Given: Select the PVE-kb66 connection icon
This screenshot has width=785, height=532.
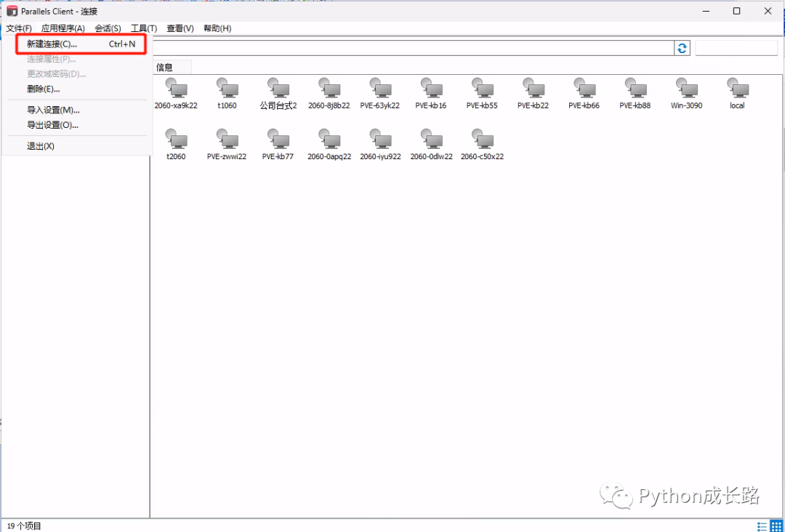Looking at the screenshot, I should (x=584, y=87).
